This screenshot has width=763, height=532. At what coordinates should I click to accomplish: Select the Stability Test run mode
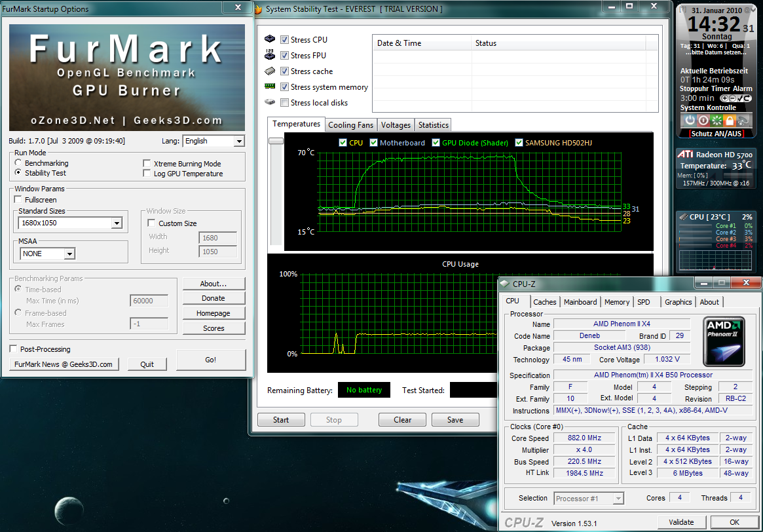(x=18, y=172)
